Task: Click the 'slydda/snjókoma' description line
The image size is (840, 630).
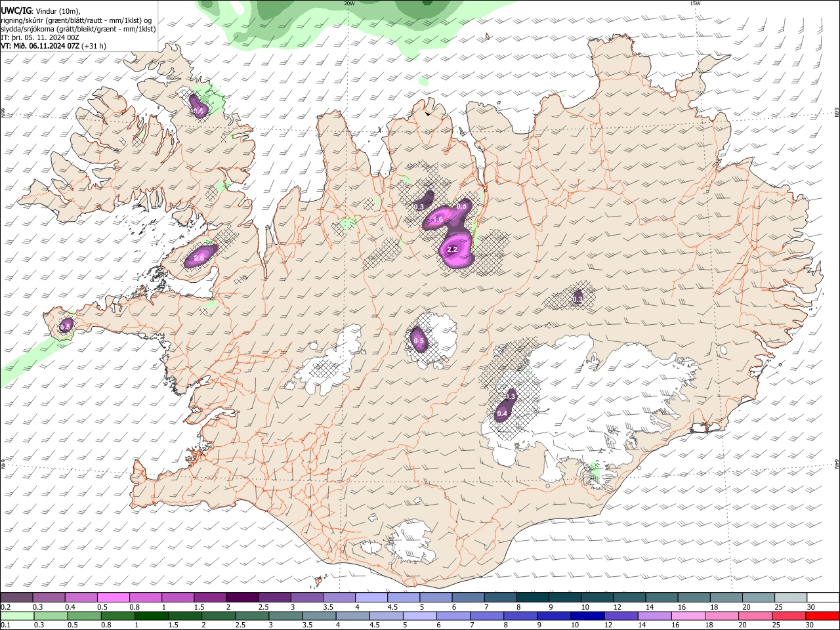Action: click(x=78, y=29)
